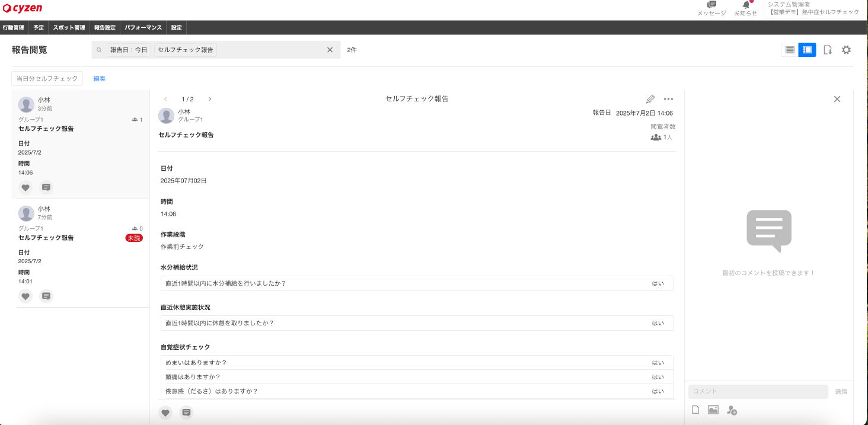Open the settings gear icon in 報告閲覧

click(x=846, y=50)
